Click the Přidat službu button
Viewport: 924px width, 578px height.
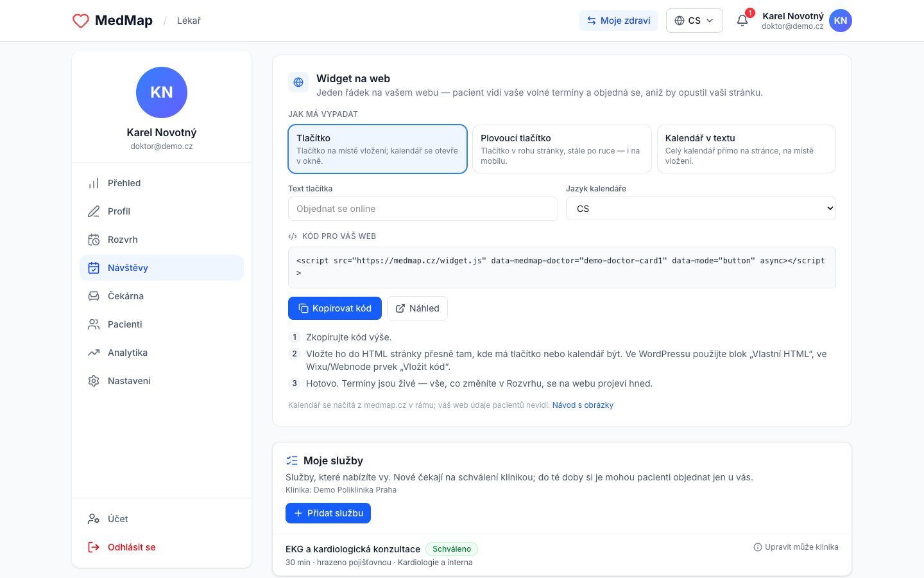[328, 513]
